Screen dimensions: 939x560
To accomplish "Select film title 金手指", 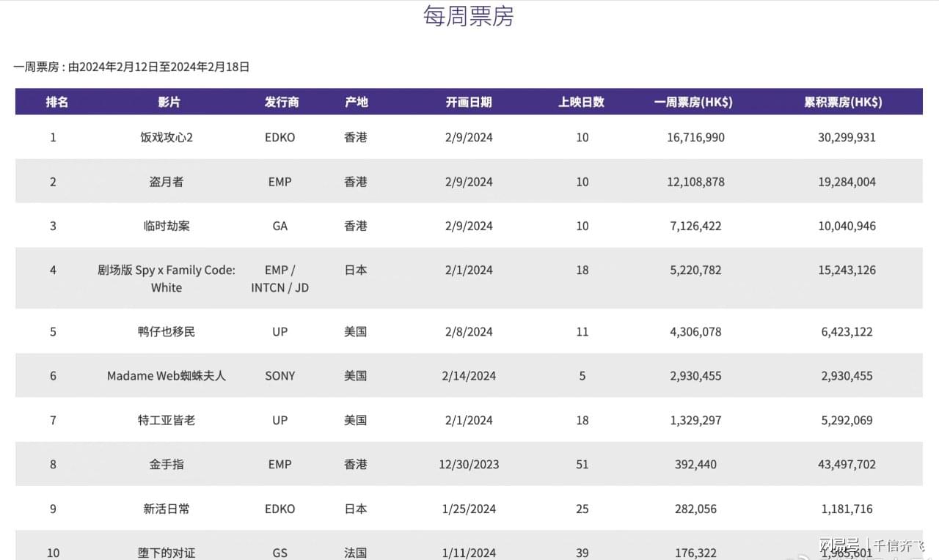I will (x=167, y=464).
